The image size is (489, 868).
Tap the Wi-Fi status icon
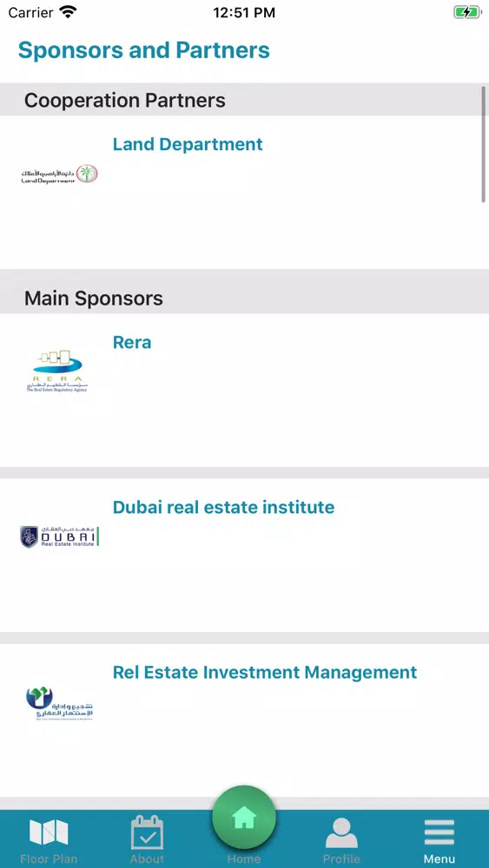tap(68, 12)
